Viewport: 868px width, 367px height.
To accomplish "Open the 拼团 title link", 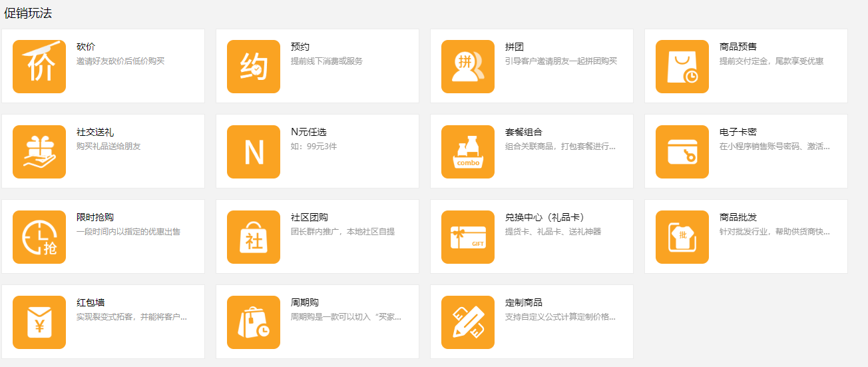I will tap(515, 47).
